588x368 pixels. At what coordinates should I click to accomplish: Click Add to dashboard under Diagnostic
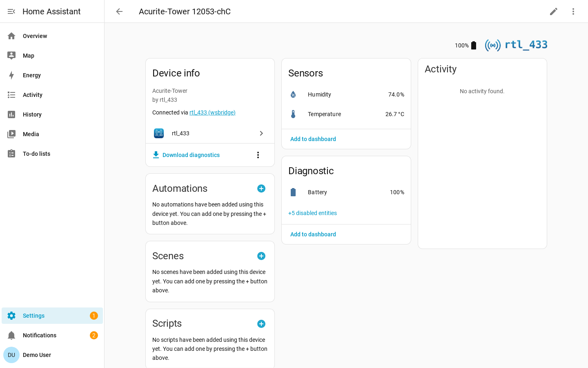[313, 234]
